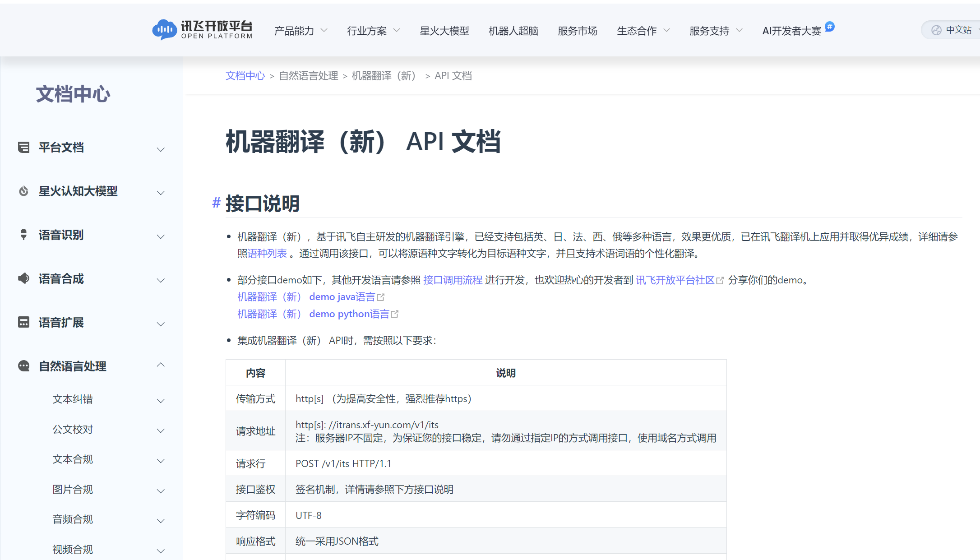Screen dimensions: 980x560
Task: Click the # anchor before 接口说明
Action: click(x=216, y=203)
